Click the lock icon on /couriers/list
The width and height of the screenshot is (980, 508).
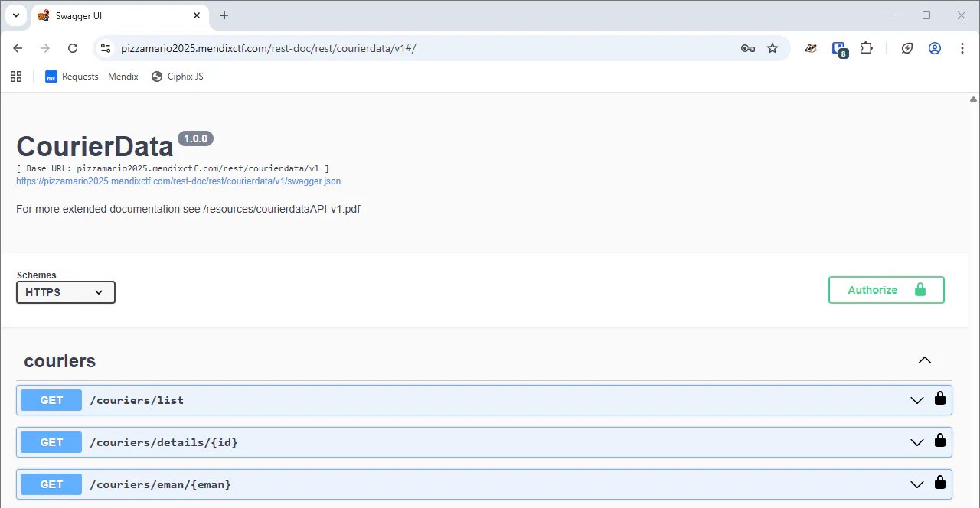[939, 399]
